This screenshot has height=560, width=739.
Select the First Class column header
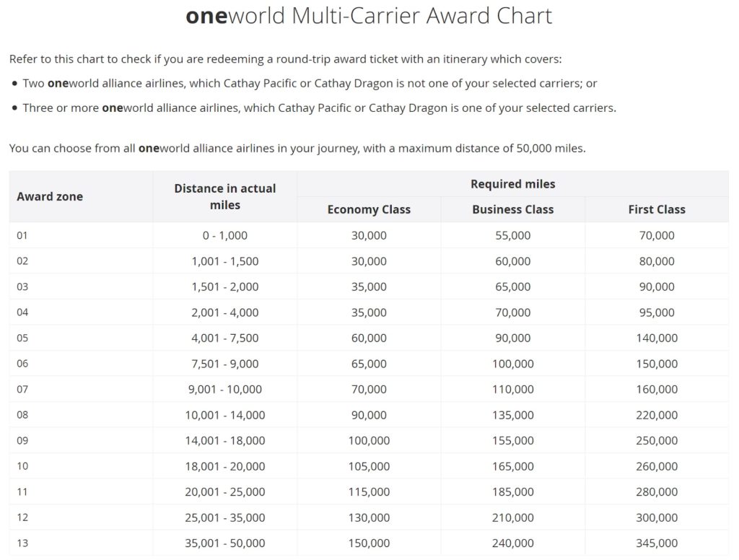coord(657,209)
